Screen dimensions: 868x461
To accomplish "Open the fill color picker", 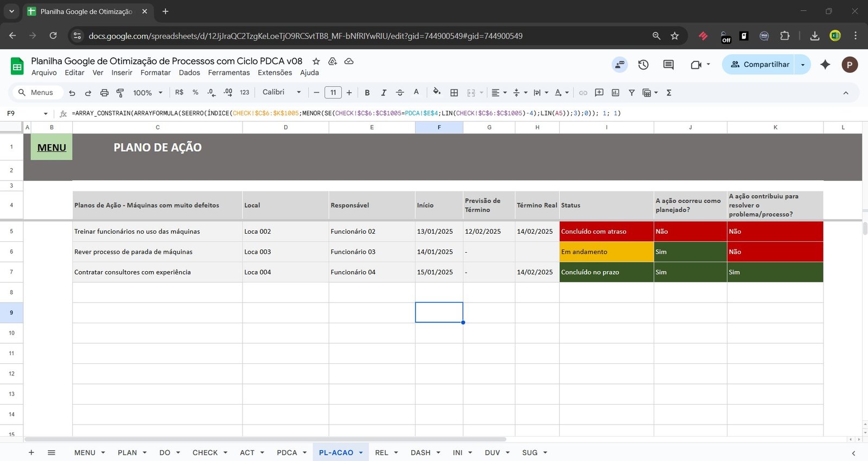I will (437, 92).
